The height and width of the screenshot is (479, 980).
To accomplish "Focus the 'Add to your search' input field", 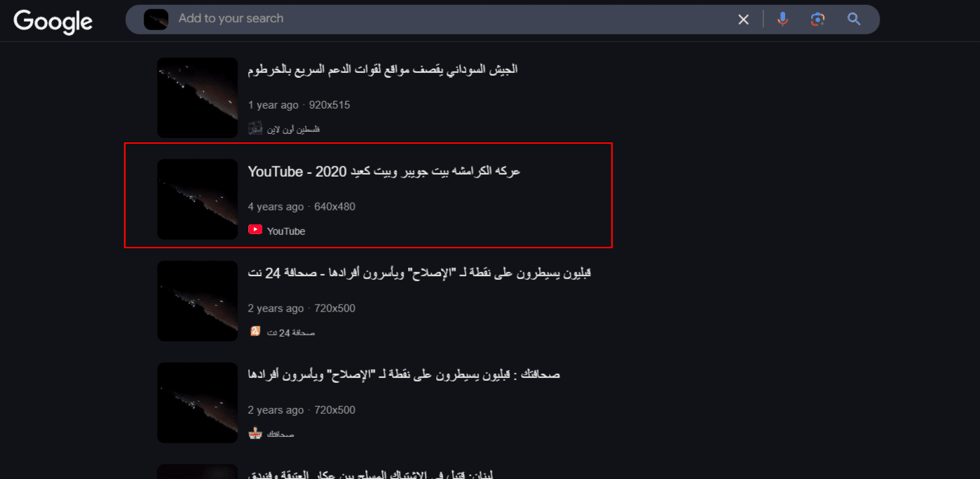I will coord(452,19).
